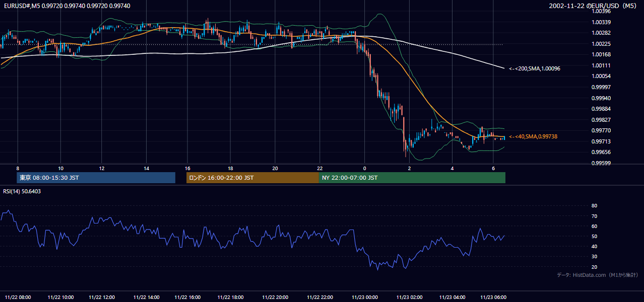Click hour tick 0 under the price chart
The width and height of the screenshot is (644, 302).
(x=365, y=168)
